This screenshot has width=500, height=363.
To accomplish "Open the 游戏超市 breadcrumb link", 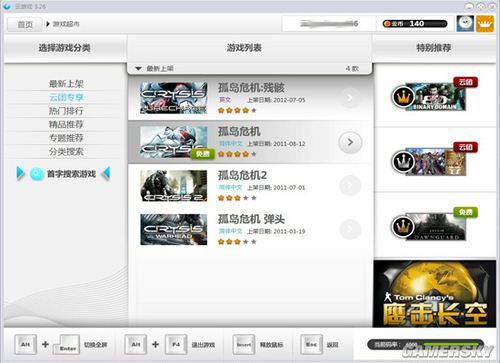I will point(66,24).
